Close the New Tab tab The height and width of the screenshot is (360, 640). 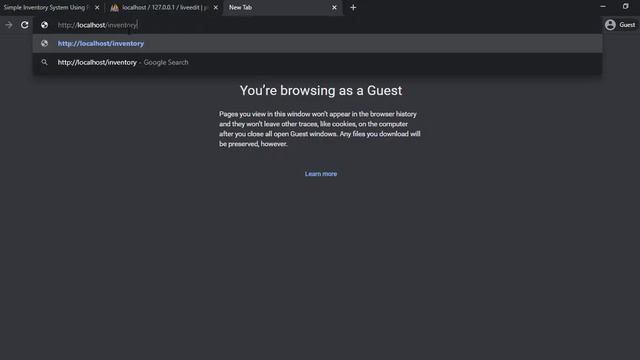coord(334,7)
